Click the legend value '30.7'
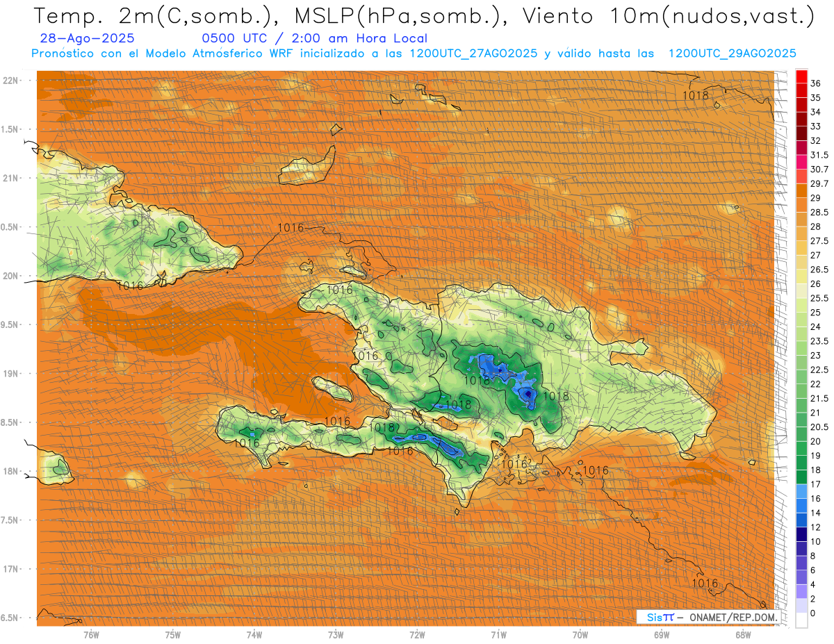 (819, 170)
